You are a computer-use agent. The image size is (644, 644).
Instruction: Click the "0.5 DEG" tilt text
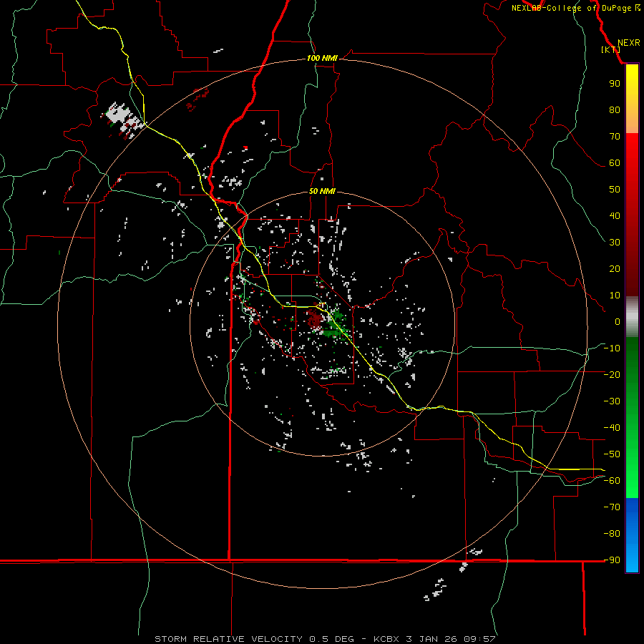click(331, 639)
